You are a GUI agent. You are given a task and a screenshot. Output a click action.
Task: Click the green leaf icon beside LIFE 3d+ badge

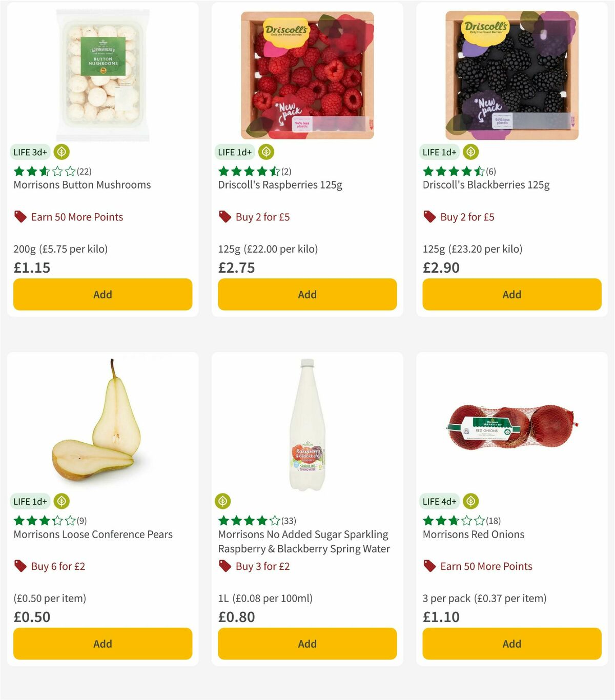coord(61,152)
